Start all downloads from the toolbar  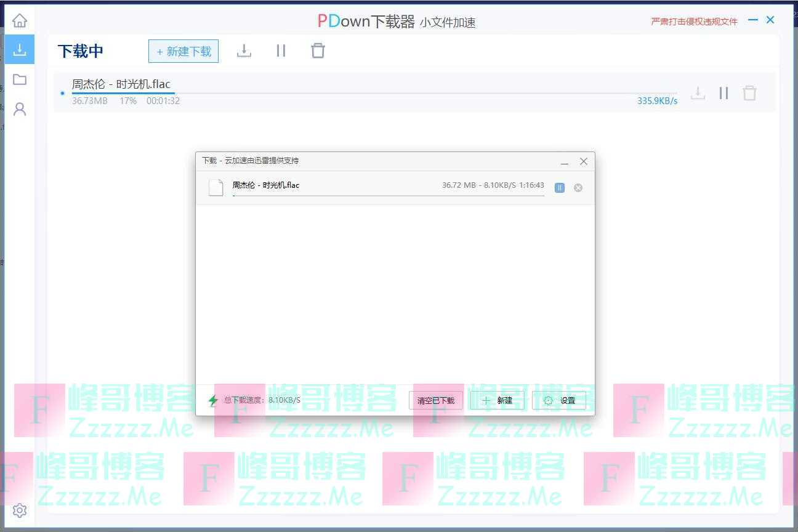pyautogui.click(x=244, y=51)
